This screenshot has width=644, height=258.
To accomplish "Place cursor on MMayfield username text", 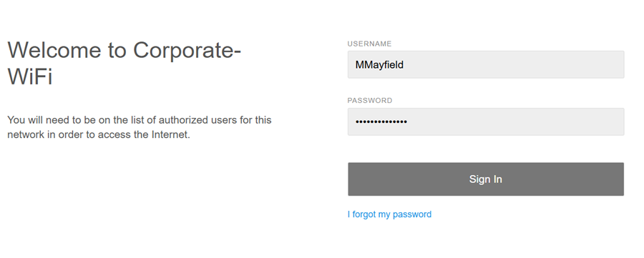I will click(379, 65).
